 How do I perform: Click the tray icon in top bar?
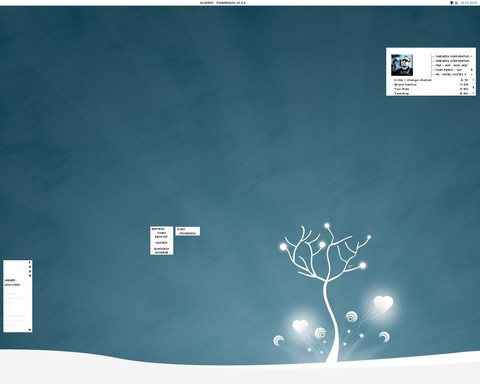452,2
